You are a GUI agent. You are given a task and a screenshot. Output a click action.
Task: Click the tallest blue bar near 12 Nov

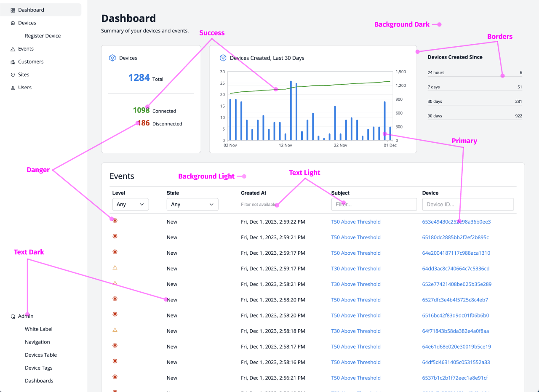[x=291, y=110]
